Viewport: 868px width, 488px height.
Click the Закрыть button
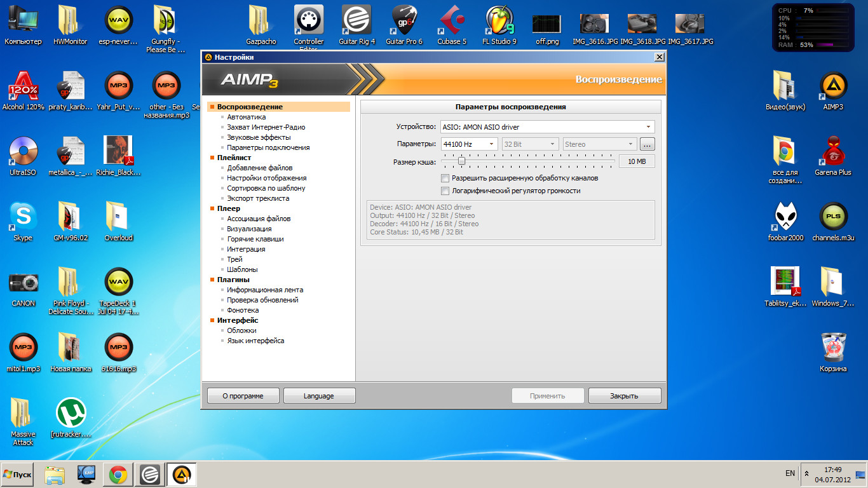click(624, 396)
